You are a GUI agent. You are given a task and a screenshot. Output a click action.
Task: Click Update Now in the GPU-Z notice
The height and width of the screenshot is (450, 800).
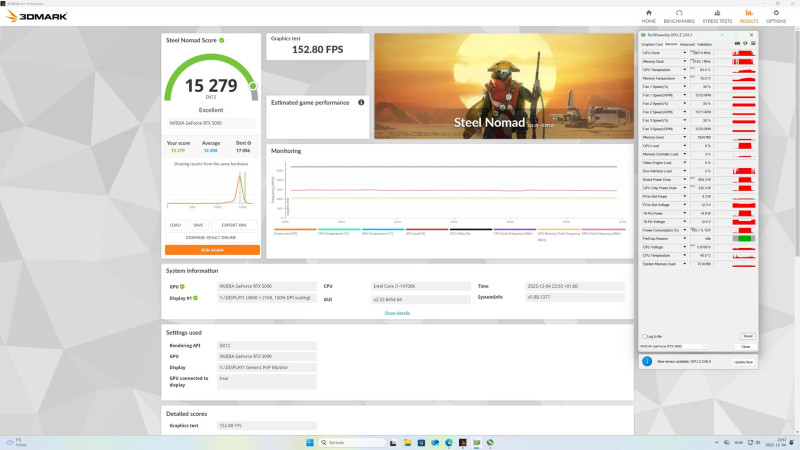[743, 362]
